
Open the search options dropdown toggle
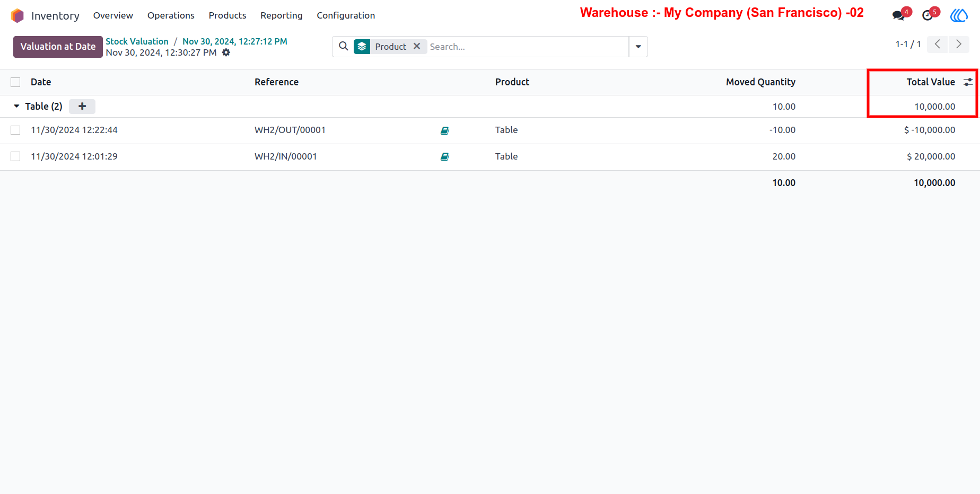point(638,47)
